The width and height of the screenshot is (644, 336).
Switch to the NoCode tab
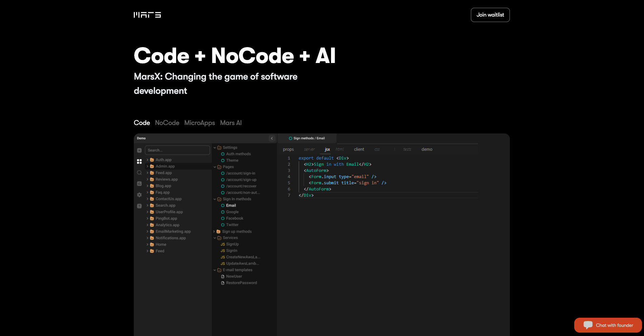click(x=167, y=123)
